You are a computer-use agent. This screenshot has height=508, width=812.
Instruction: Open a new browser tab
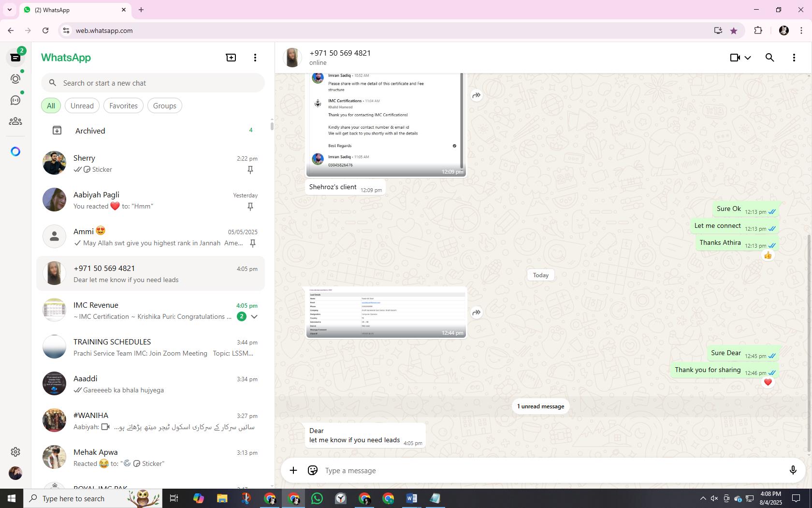141,10
